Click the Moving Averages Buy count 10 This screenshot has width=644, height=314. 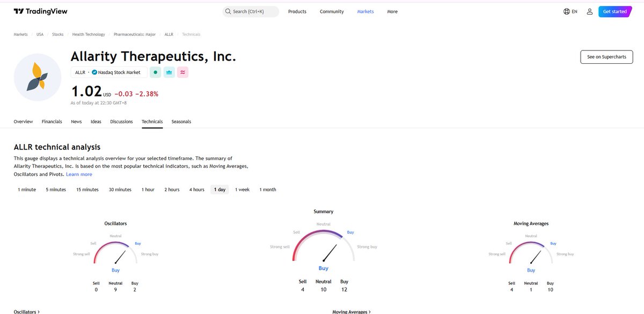pyautogui.click(x=550, y=289)
